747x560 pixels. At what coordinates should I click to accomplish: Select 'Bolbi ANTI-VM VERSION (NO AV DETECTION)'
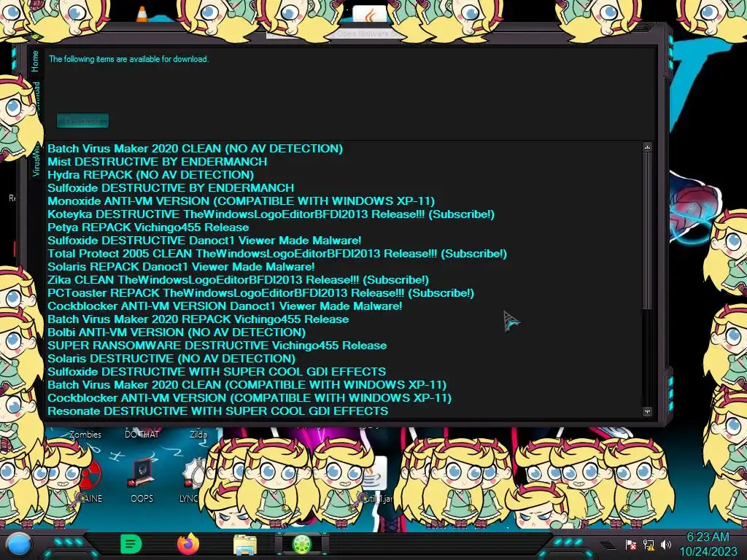(177, 332)
